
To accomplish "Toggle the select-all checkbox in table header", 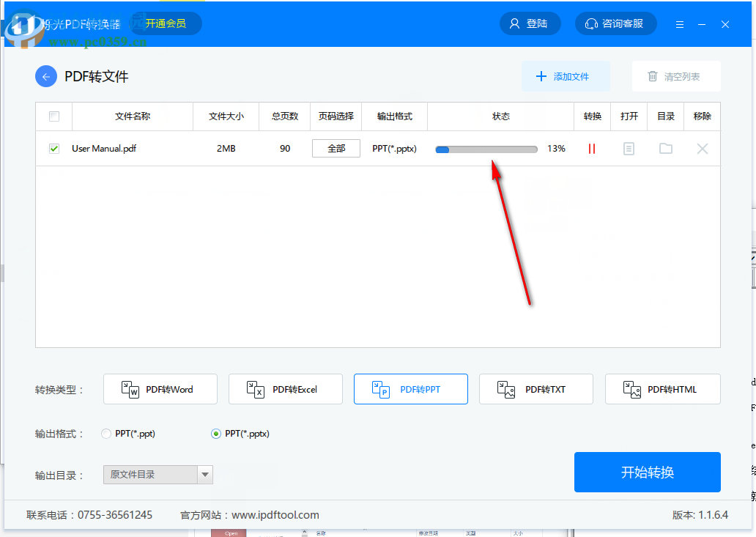I will coord(53,116).
